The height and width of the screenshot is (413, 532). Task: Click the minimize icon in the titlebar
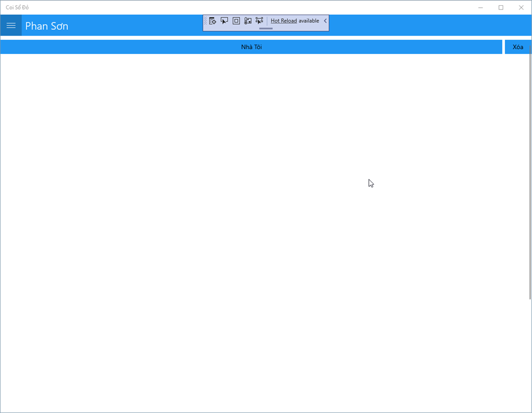coord(480,7)
